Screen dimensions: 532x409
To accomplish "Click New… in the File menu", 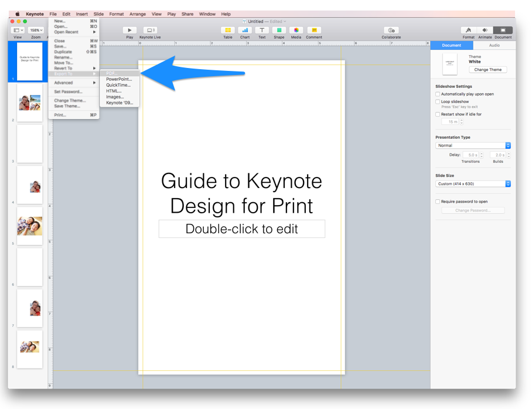I will (x=74, y=21).
